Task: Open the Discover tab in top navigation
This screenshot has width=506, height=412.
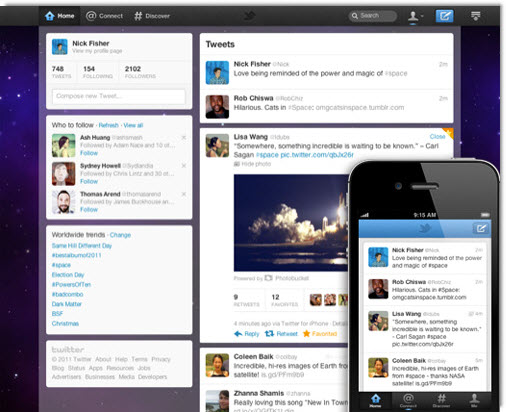Action: pyautogui.click(x=152, y=16)
